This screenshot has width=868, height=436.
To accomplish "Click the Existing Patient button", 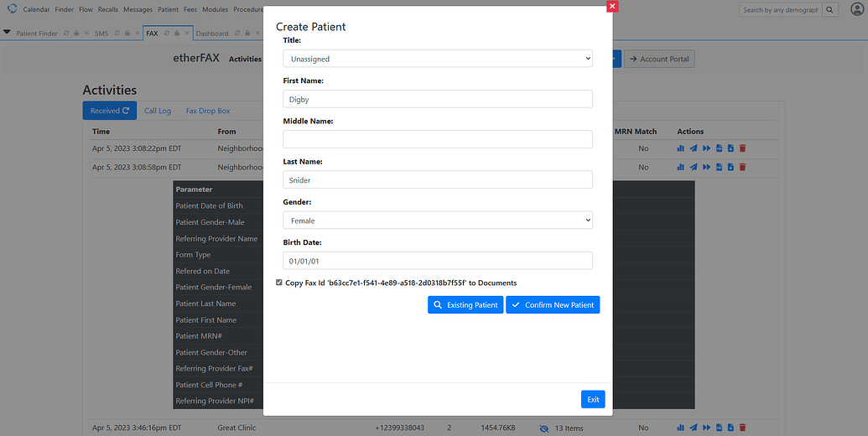I will click(x=465, y=304).
